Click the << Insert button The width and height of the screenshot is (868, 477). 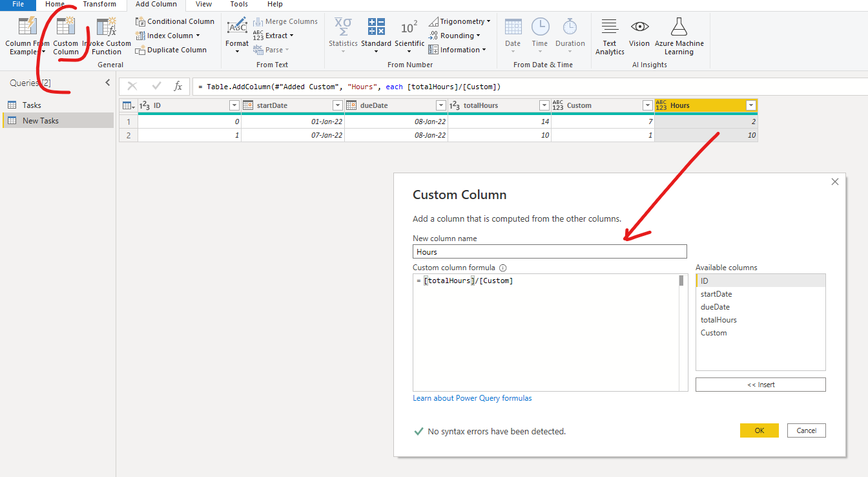coord(761,385)
